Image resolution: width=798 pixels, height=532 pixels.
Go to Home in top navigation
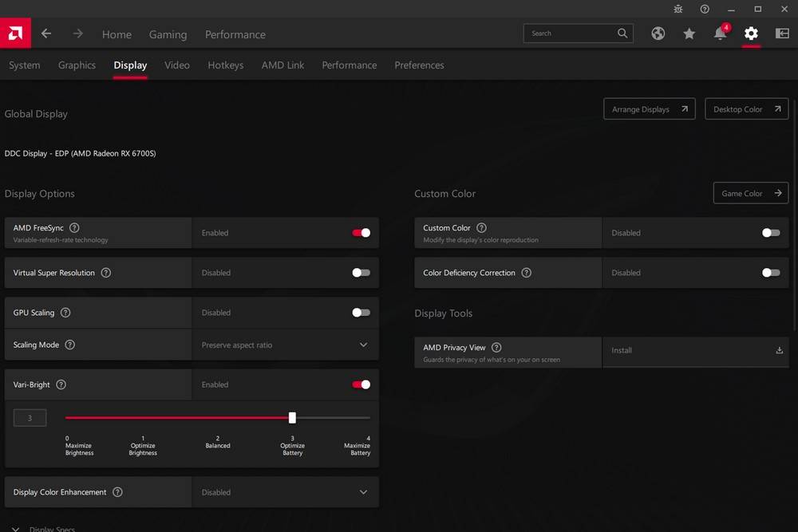pos(117,34)
